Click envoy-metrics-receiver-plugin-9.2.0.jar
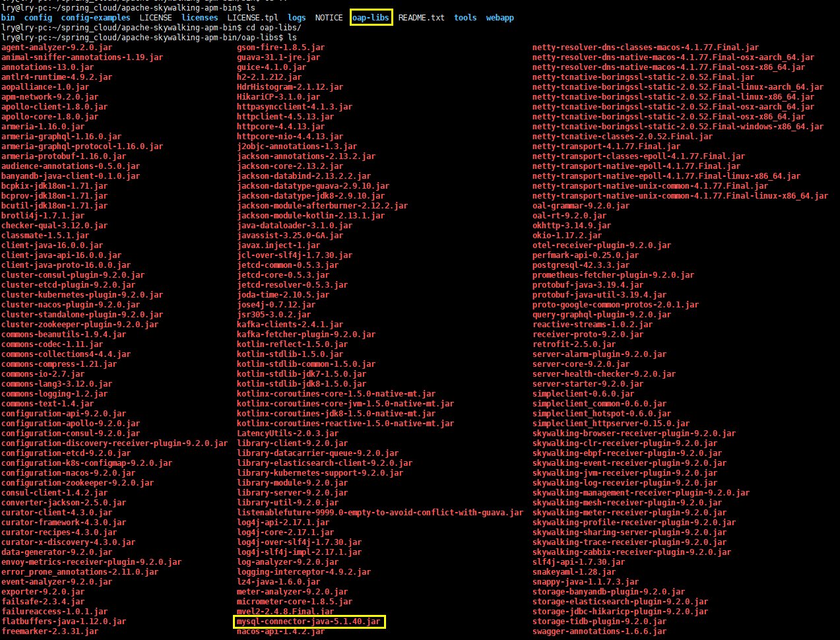 tap(91, 562)
